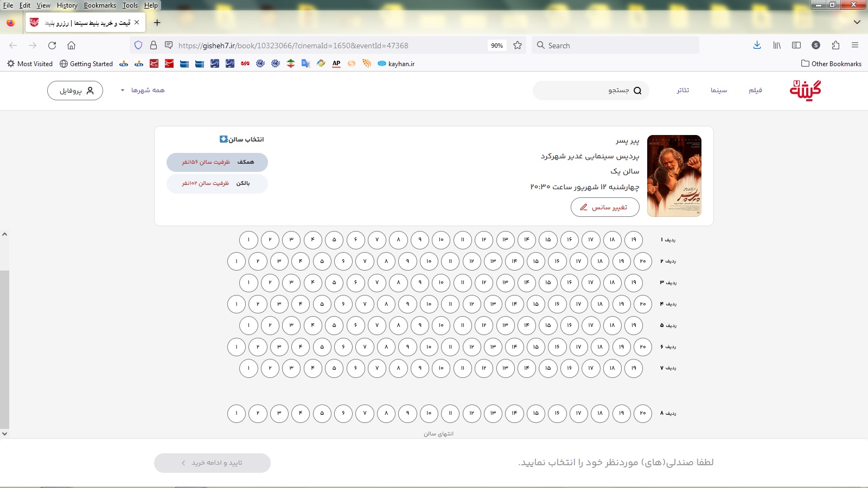This screenshot has width=868, height=488.
Task: Expand the همه شهرها city dropdown
Action: [143, 91]
